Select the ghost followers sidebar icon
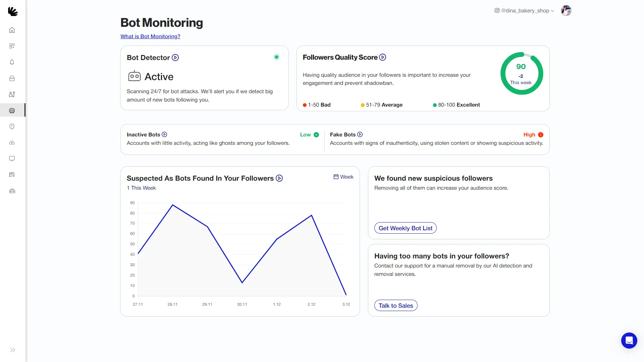Viewport: 644px width, 362px height. [x=12, y=78]
